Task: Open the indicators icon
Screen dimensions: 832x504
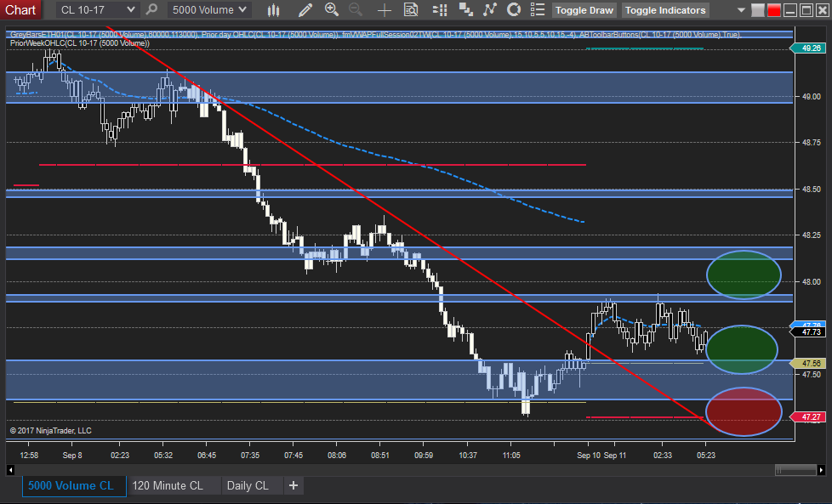Action: (x=489, y=9)
